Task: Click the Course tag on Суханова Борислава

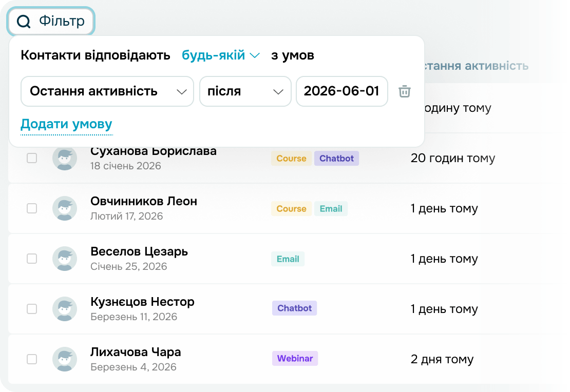Action: click(291, 159)
